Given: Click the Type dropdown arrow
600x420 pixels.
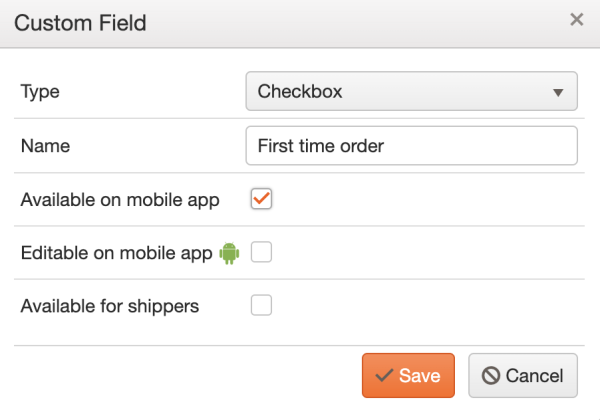Looking at the screenshot, I should pyautogui.click(x=558, y=92).
